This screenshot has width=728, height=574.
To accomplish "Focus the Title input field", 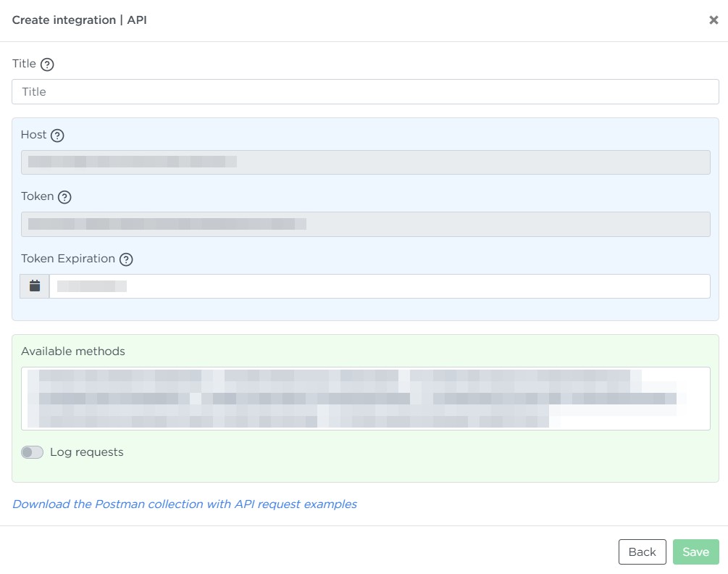I will [365, 92].
